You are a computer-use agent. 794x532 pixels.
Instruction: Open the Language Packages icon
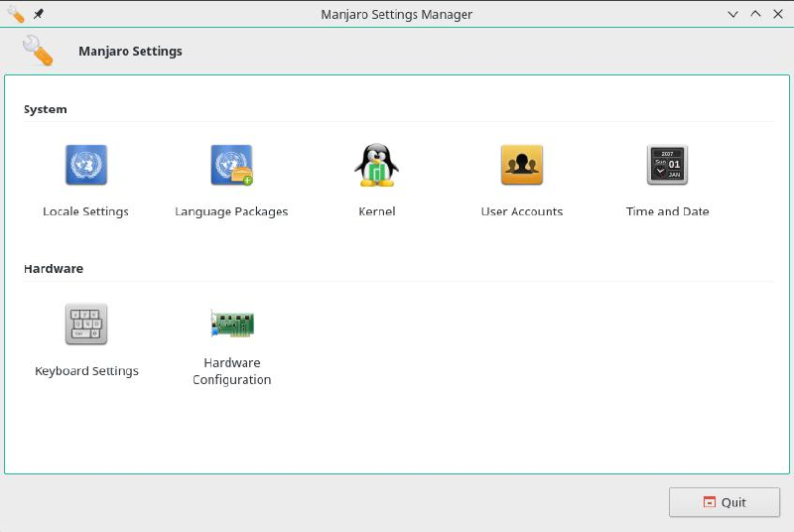[x=231, y=165]
